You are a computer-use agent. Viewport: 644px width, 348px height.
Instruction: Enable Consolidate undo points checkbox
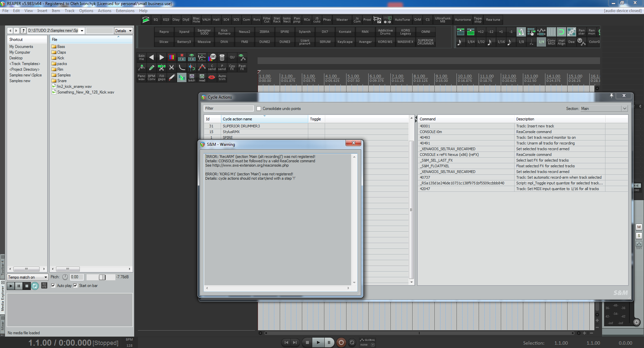[x=259, y=109]
